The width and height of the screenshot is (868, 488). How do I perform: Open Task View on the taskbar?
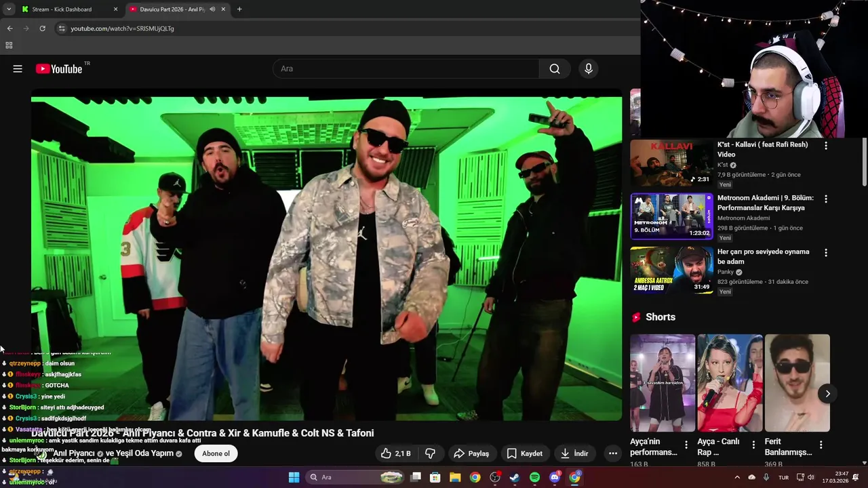click(416, 477)
